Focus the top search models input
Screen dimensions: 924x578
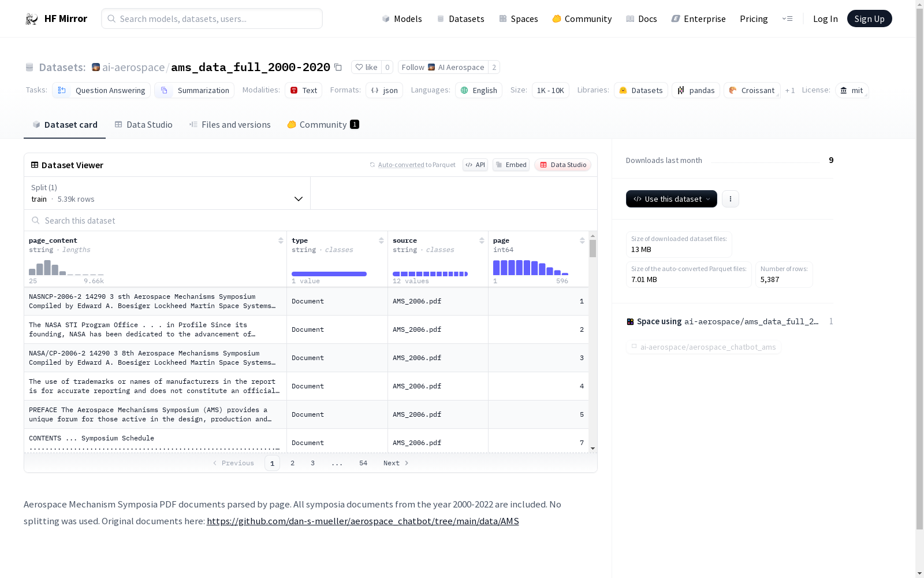click(x=212, y=18)
